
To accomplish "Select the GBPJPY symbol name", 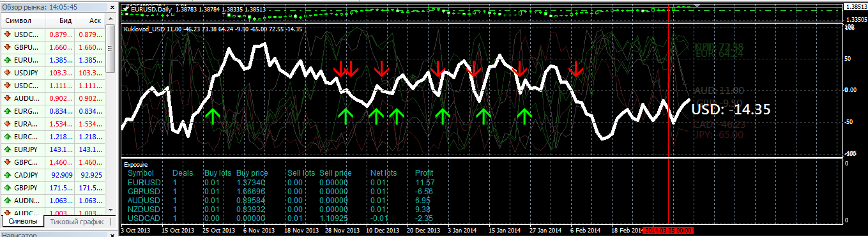I will (x=26, y=187).
